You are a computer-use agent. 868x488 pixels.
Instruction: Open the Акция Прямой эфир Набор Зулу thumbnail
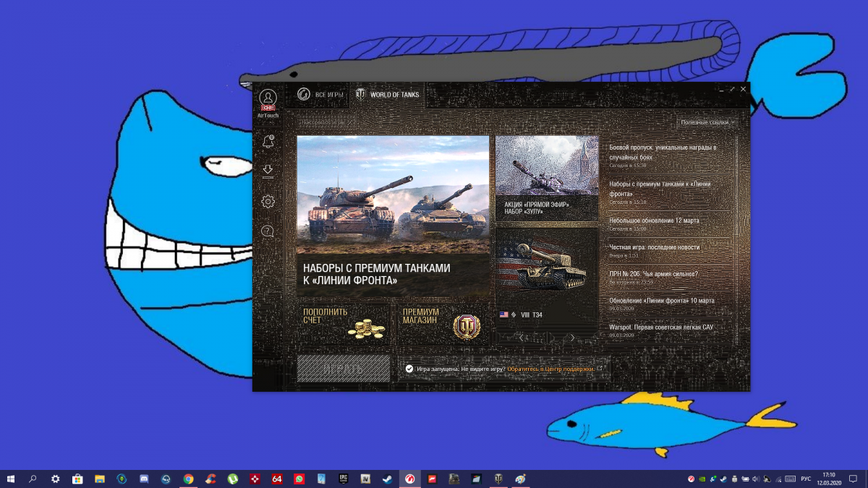tap(547, 178)
